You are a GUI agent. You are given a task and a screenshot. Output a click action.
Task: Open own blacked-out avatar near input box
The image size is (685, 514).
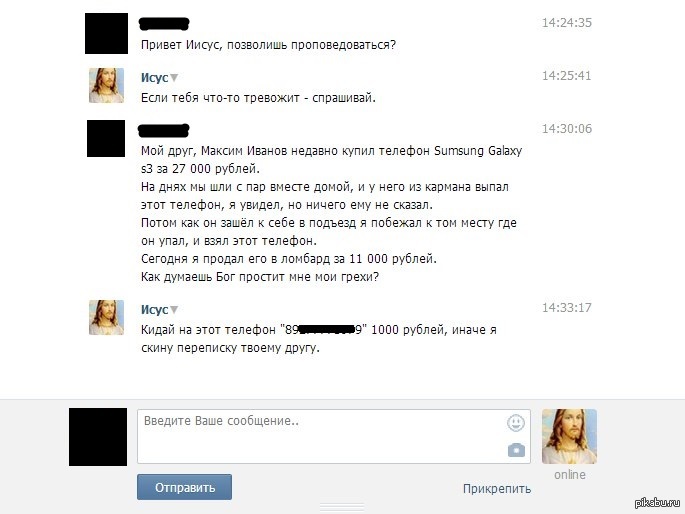pyautogui.click(x=98, y=437)
